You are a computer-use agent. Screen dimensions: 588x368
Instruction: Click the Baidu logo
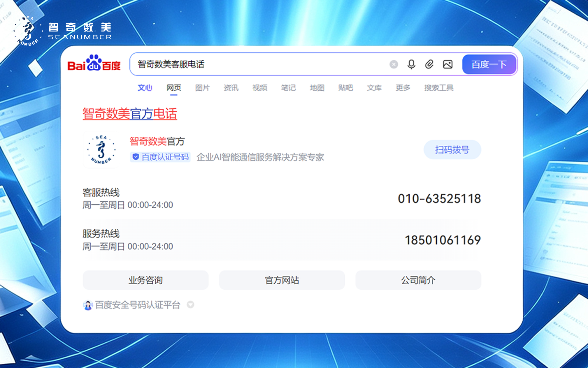coord(94,63)
